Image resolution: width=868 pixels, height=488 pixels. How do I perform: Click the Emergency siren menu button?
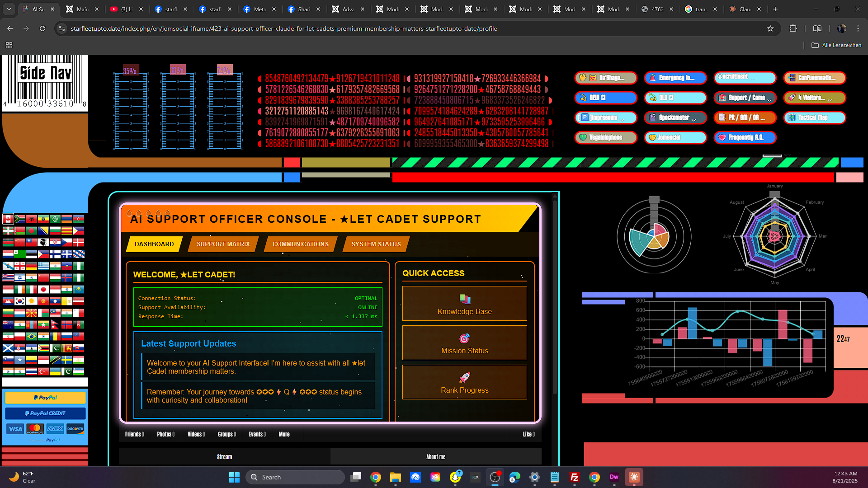pos(675,78)
